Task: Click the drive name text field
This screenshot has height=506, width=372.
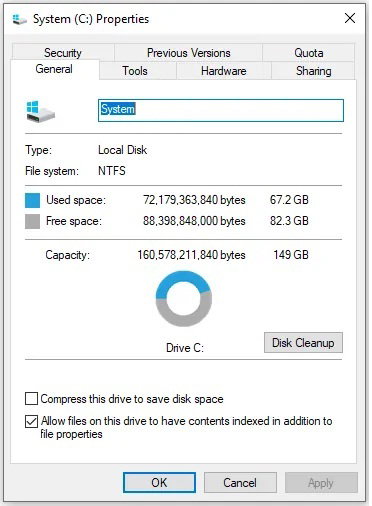Action: pos(221,110)
